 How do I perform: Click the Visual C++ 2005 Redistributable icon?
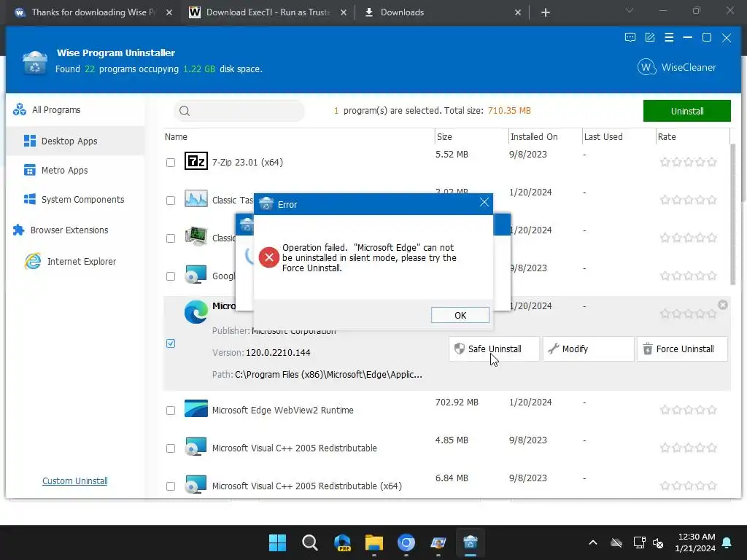click(x=196, y=447)
